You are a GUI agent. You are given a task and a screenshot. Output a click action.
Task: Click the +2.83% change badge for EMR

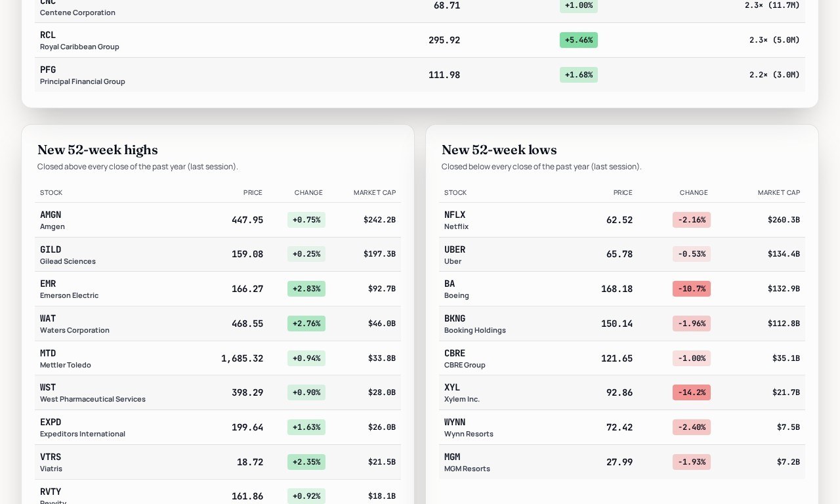pyautogui.click(x=306, y=289)
